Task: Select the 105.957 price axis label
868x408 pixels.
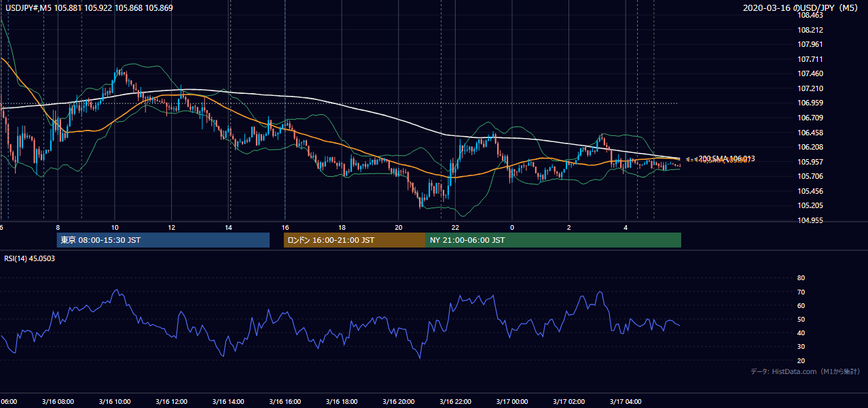Action: (x=811, y=162)
